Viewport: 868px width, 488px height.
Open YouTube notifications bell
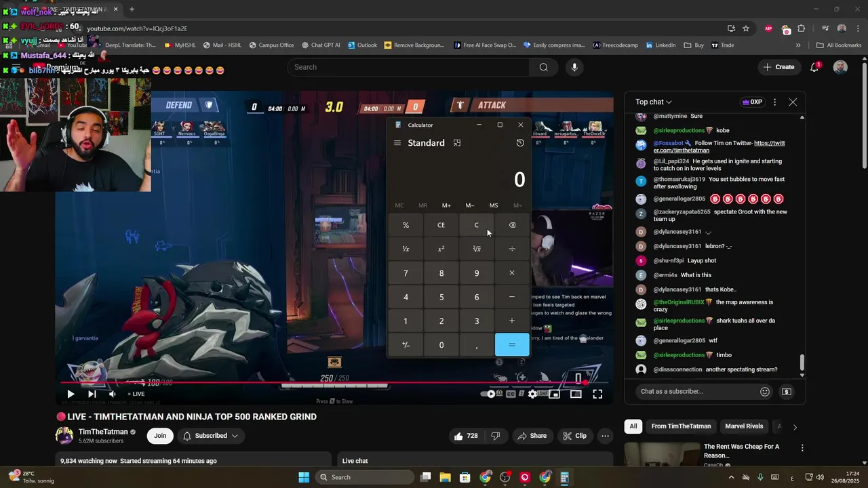(815, 67)
